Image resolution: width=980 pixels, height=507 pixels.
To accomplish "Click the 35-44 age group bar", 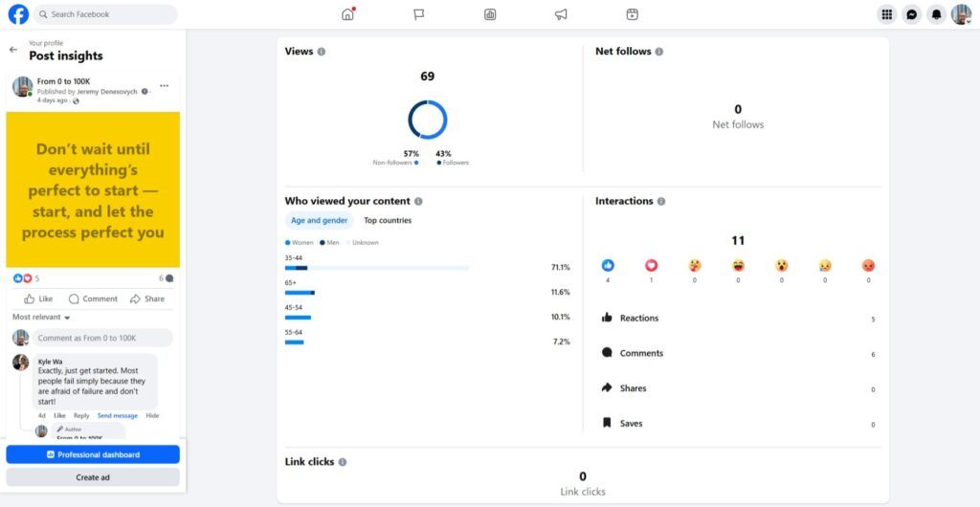I will (x=376, y=268).
